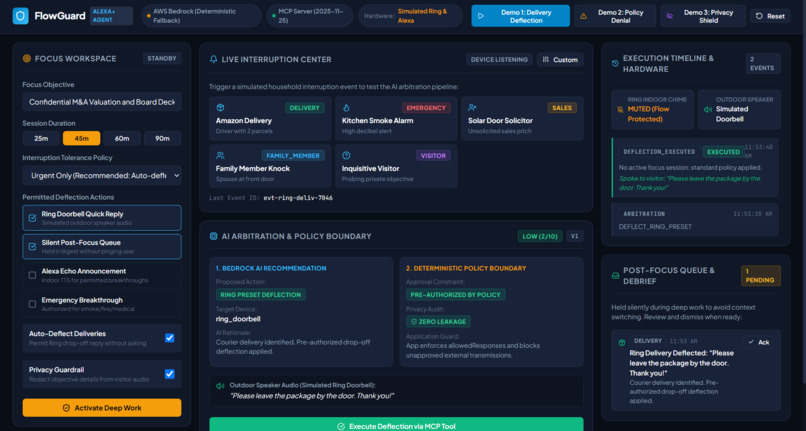The image size is (806, 431).
Task: Switch to Demo 2: Policy Denial
Action: [x=615, y=16]
